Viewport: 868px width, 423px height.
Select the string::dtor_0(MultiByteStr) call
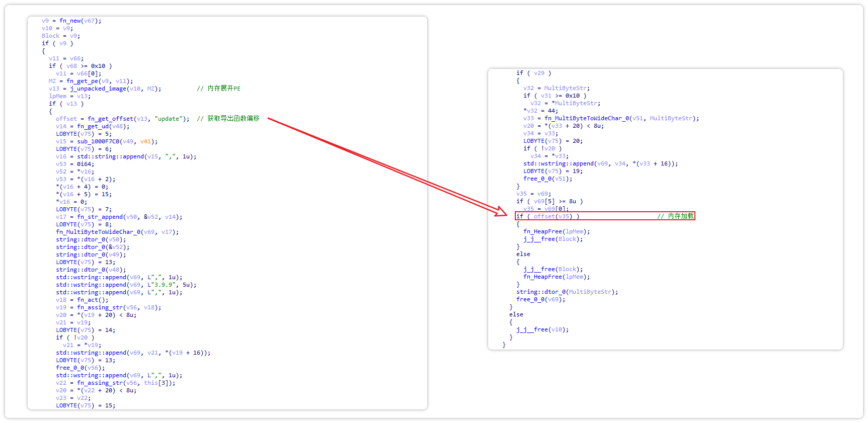567,292
